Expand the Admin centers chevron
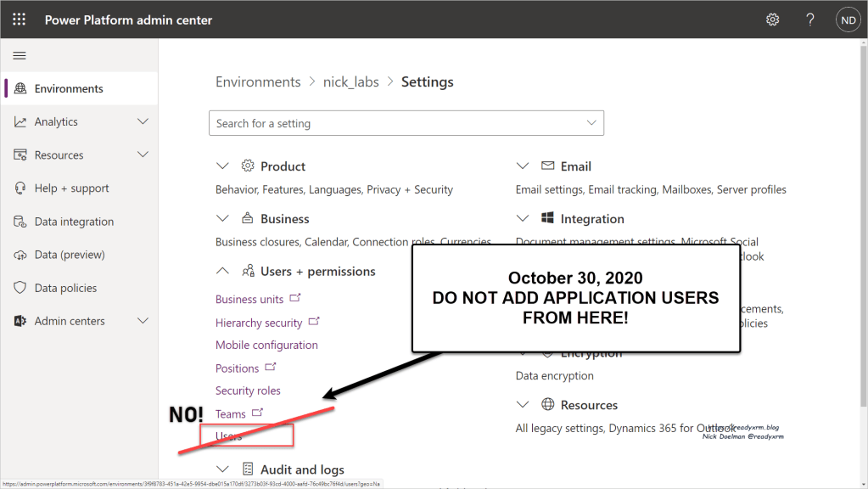The image size is (868, 489). pos(143,321)
